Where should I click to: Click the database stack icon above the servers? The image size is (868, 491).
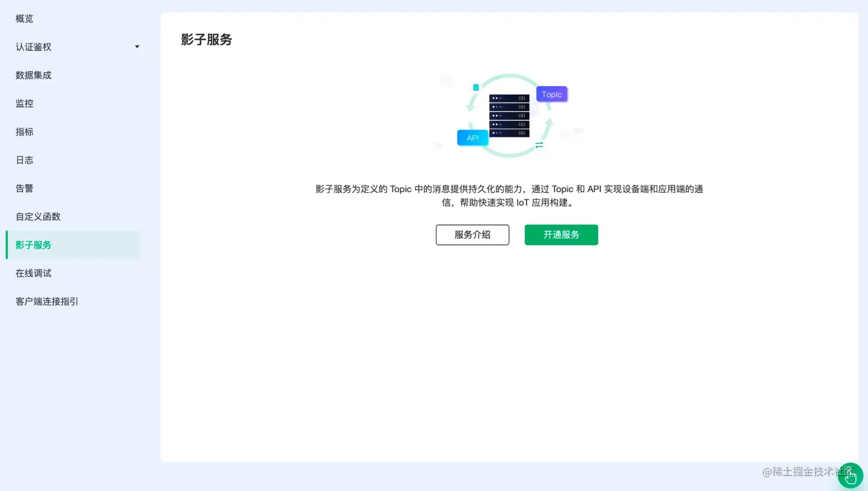[x=475, y=87]
